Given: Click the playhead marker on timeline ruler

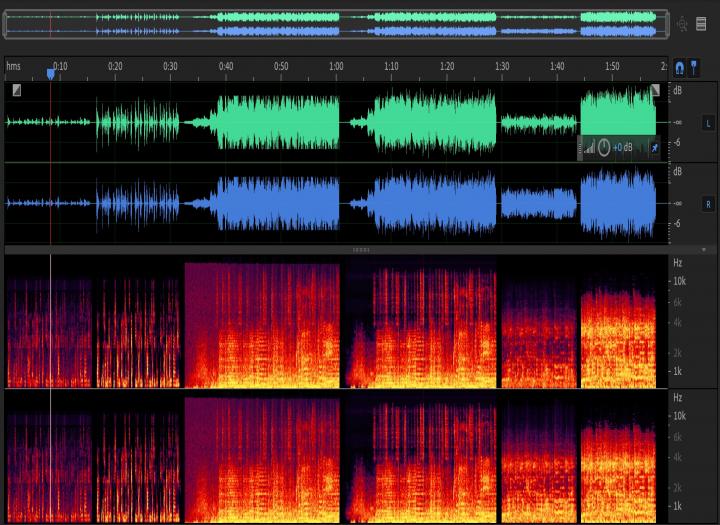Looking at the screenshot, I should point(51,72).
